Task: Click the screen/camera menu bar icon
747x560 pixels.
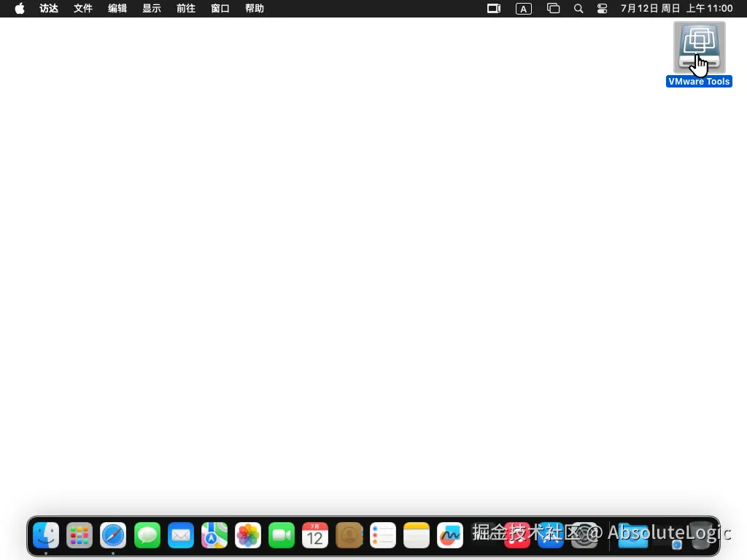Action: 494,9
